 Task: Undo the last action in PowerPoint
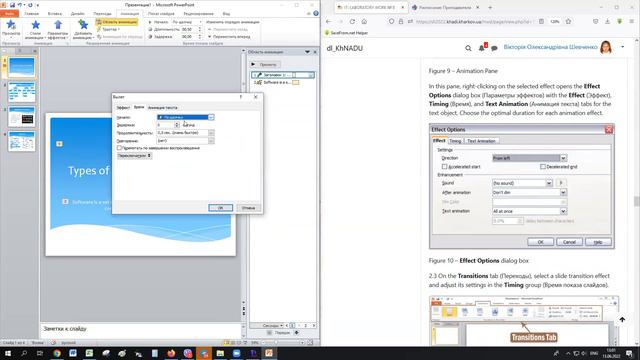pos(20,5)
